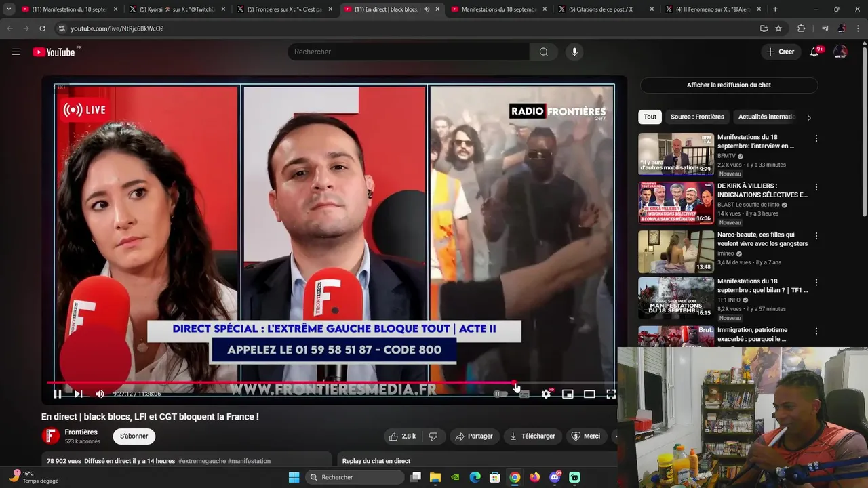Click the address bar URL
Screen dimensions: 868x488
[x=117, y=28]
